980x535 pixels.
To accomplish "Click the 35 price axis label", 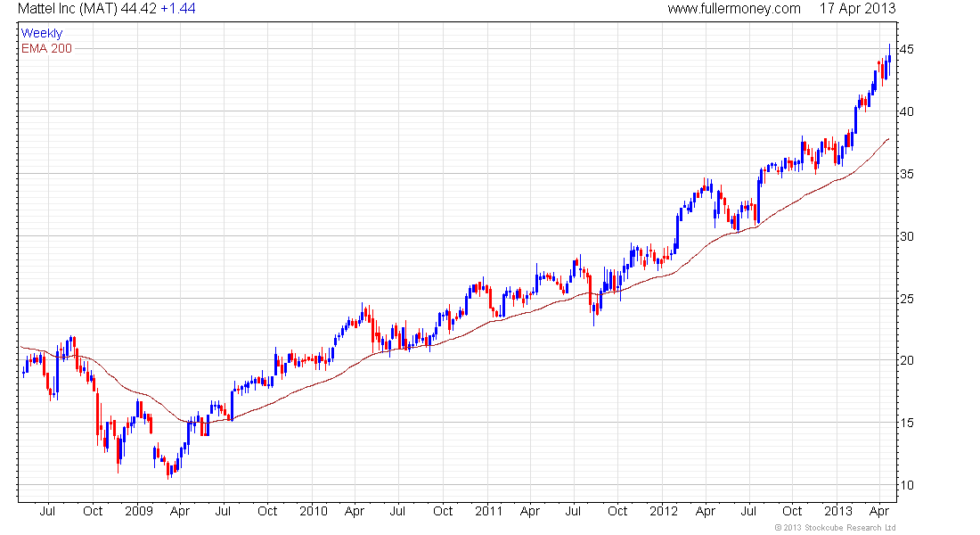I will 907,173.
